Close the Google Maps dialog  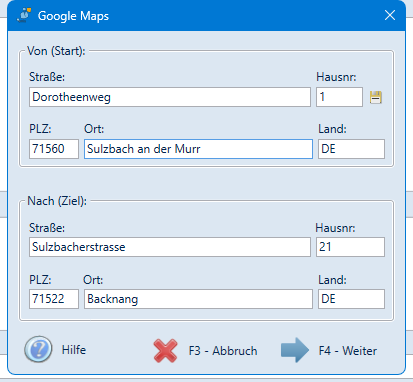[390, 15]
